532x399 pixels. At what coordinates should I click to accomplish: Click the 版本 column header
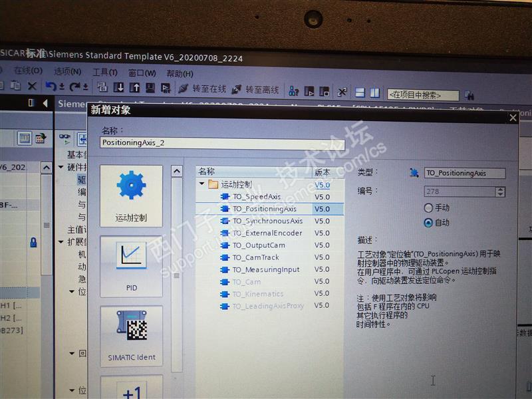click(x=328, y=172)
